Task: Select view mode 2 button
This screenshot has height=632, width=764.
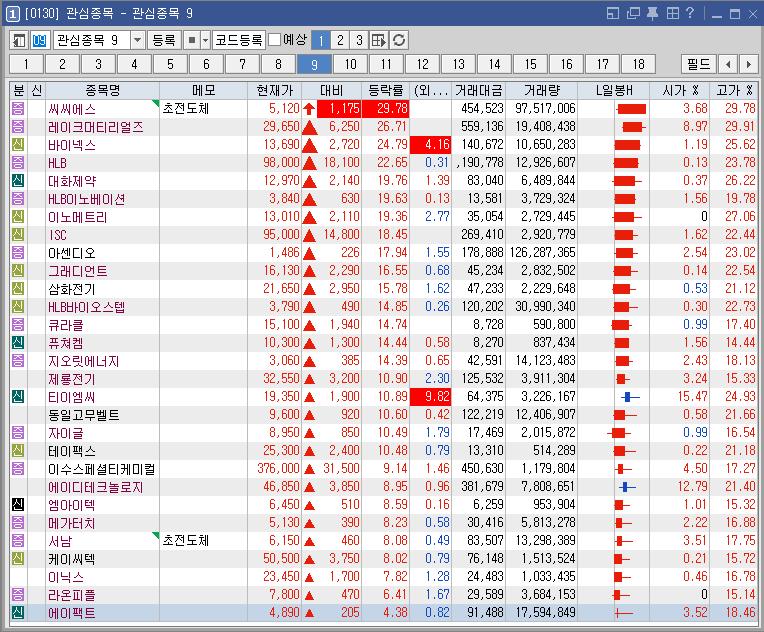Action: (340, 40)
